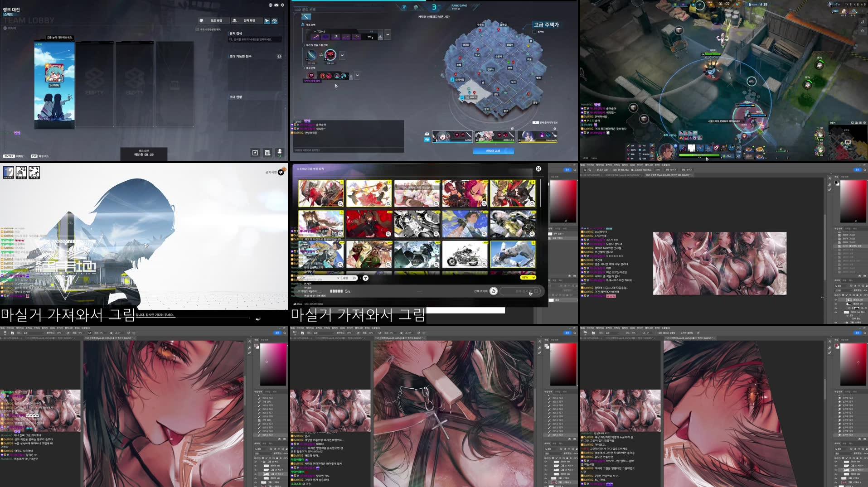Select the grid mode-change icon in the team lobby
Screen dimensions: 868x487
tap(201, 20)
